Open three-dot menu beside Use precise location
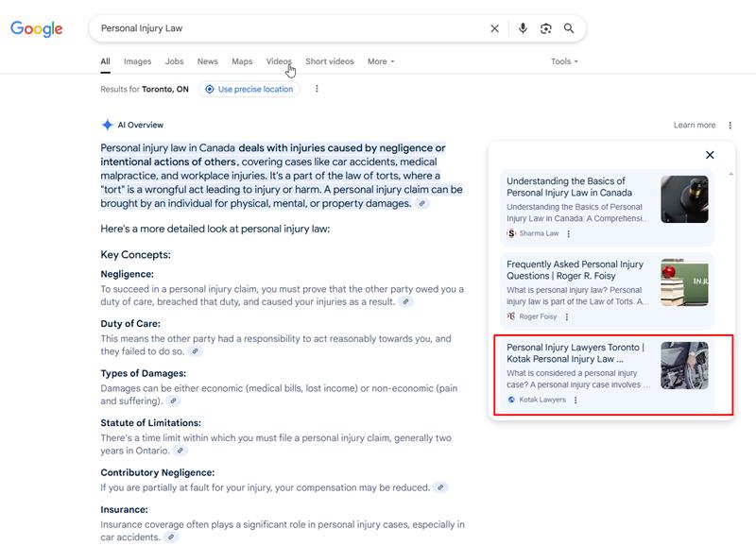This screenshot has width=756, height=546. click(x=317, y=89)
